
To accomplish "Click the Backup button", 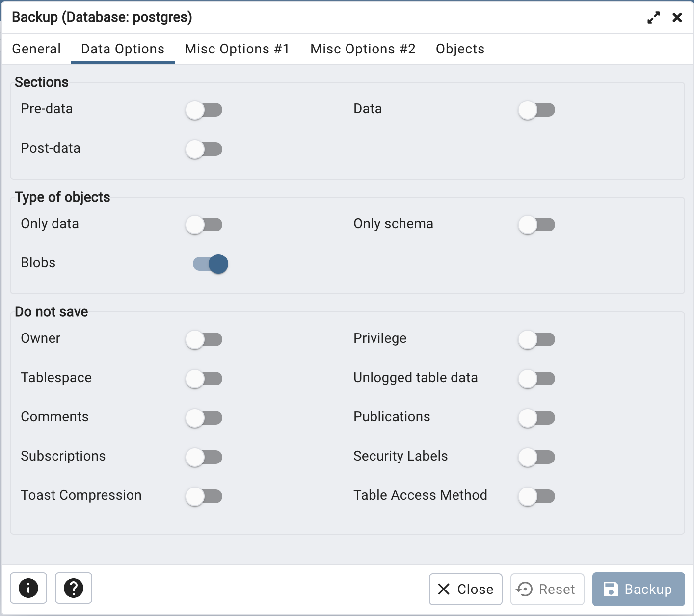I will 639,589.
